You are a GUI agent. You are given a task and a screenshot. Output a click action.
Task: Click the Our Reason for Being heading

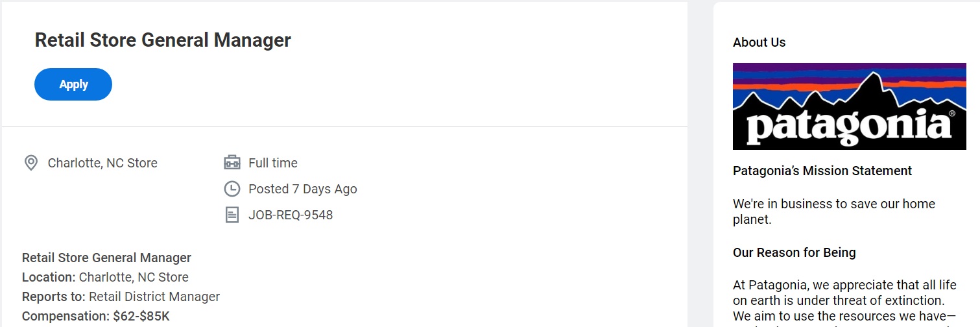(x=795, y=252)
